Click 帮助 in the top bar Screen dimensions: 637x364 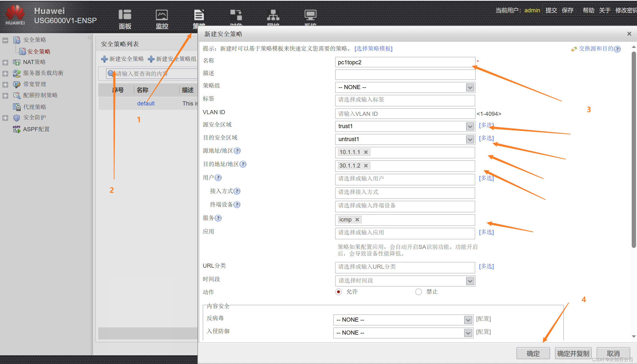588,10
